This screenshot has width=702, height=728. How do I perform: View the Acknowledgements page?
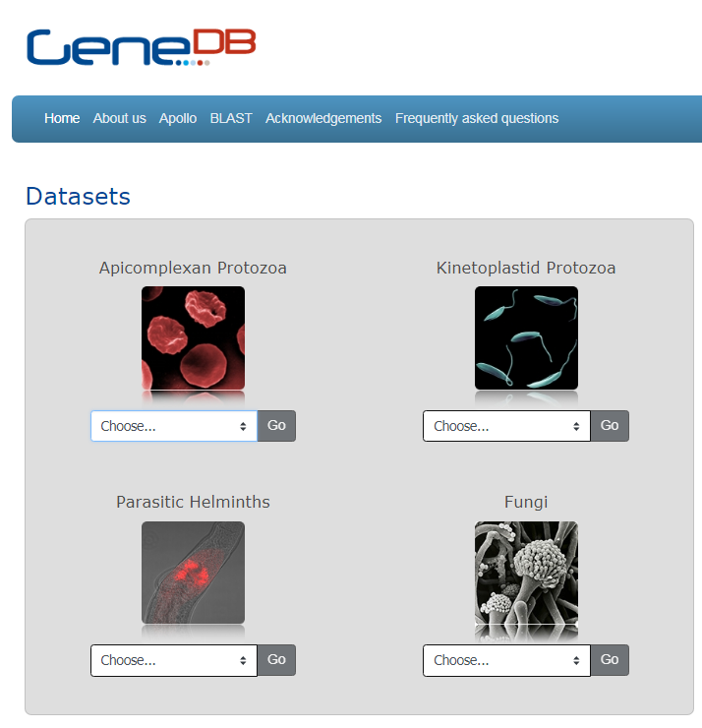tap(323, 118)
